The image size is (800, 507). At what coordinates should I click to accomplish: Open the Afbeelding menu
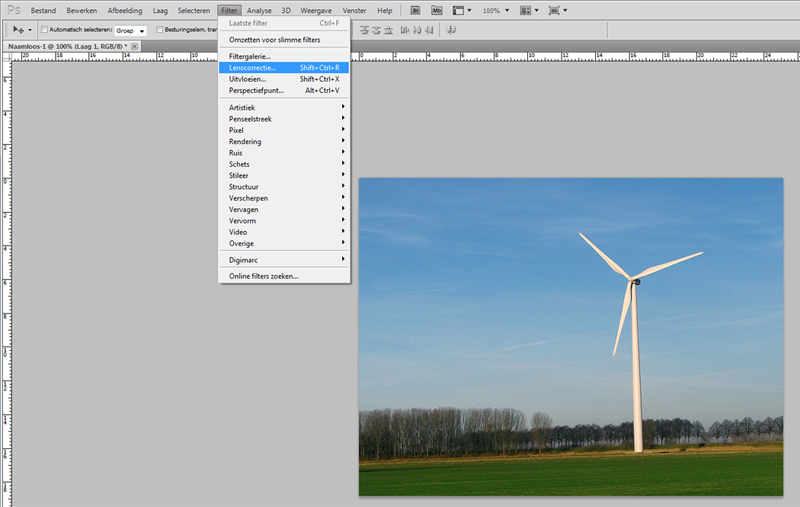click(x=125, y=10)
